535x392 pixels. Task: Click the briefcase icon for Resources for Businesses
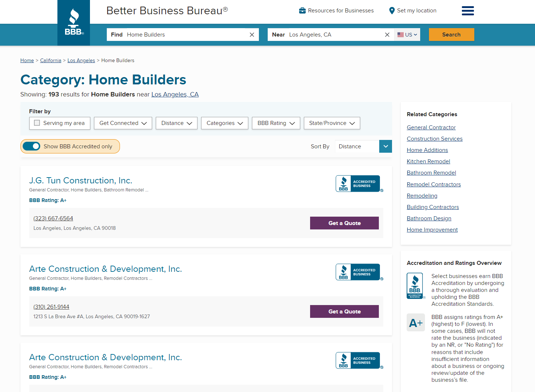coord(302,11)
